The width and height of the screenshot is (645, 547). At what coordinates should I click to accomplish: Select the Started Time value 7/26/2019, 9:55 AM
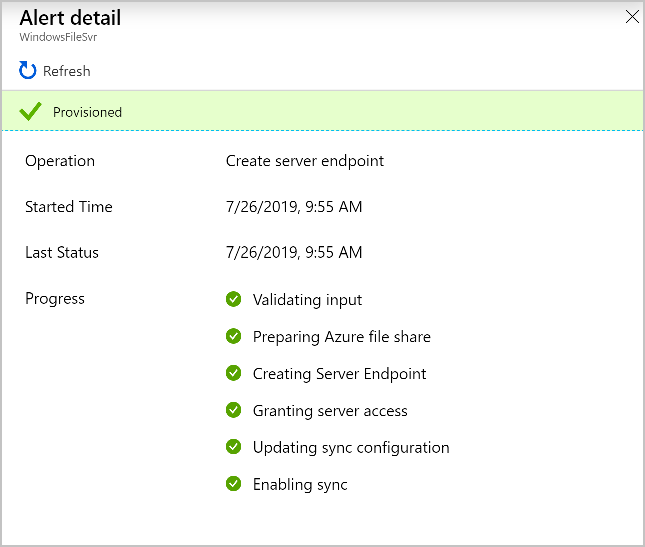click(x=294, y=207)
